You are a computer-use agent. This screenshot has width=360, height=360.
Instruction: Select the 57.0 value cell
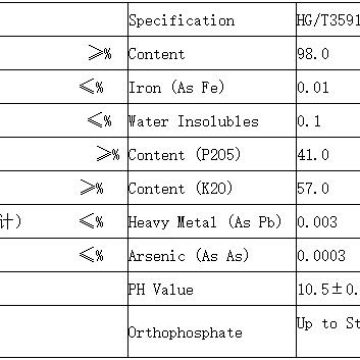328,188
